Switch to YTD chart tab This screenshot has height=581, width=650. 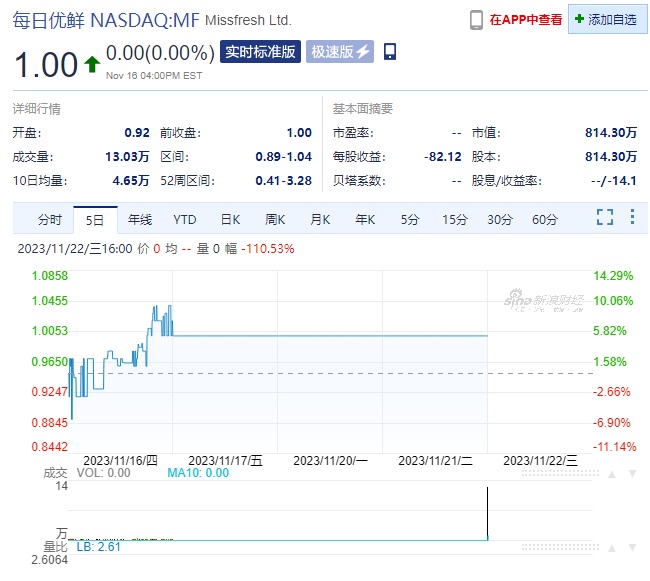coord(184,219)
